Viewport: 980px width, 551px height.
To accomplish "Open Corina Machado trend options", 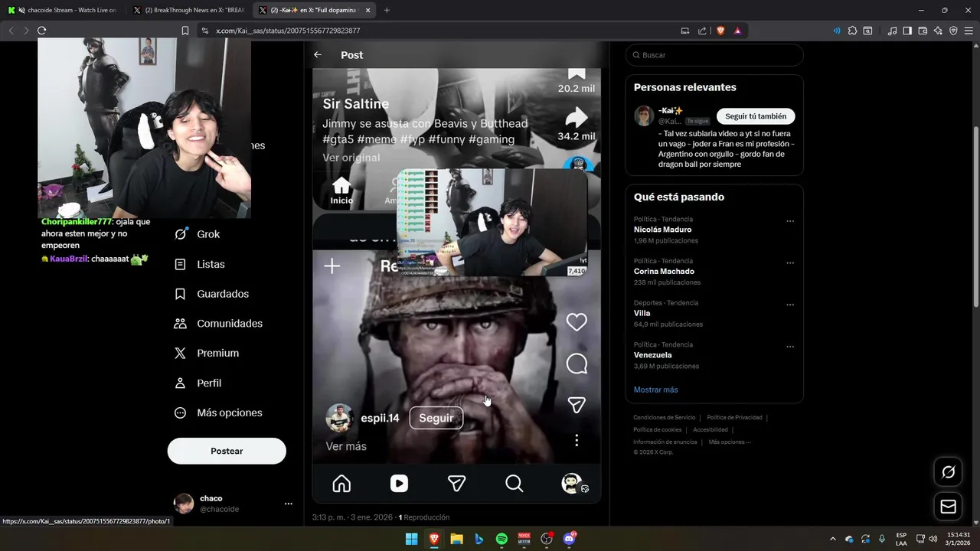I will 790,263.
